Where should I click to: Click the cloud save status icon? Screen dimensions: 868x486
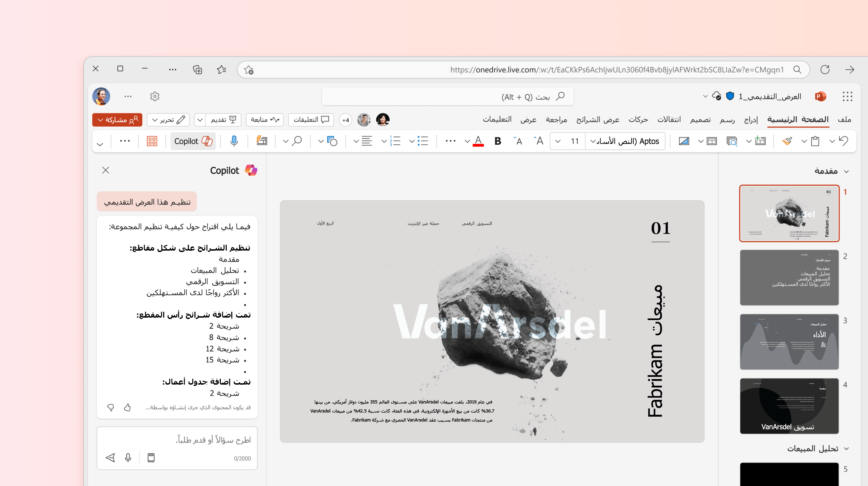(x=717, y=96)
